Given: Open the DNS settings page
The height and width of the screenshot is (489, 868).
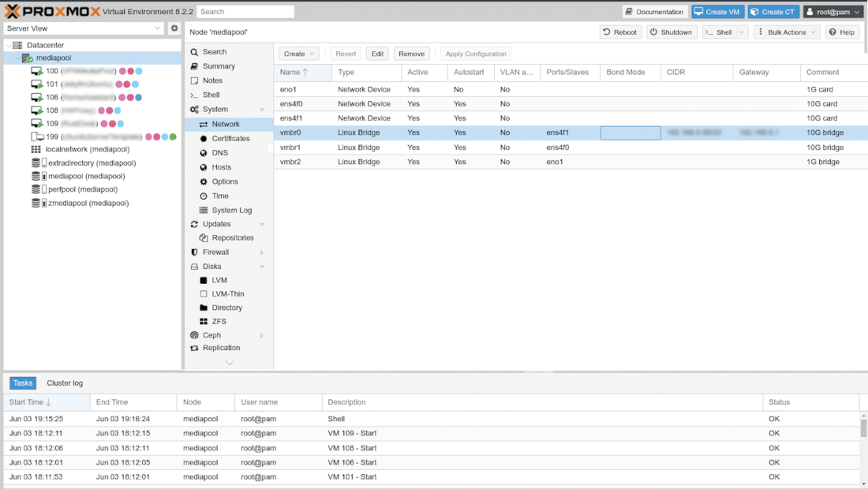Looking at the screenshot, I should tap(219, 153).
